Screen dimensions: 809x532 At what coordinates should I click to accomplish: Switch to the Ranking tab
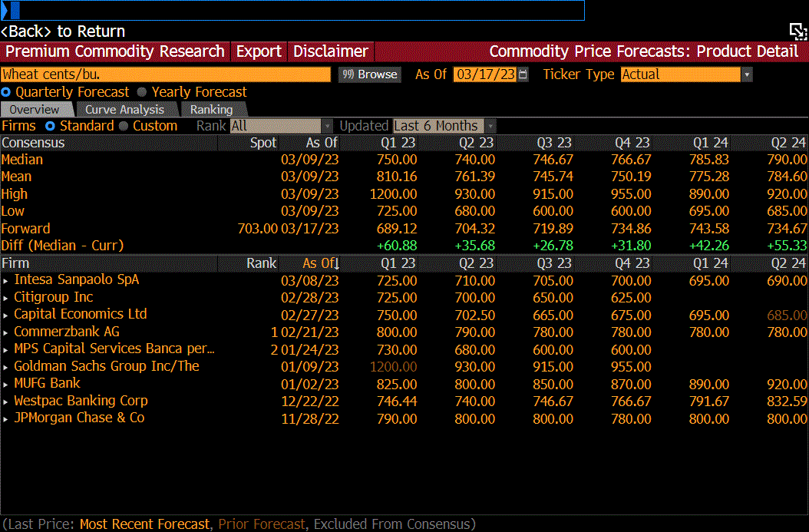pos(212,109)
